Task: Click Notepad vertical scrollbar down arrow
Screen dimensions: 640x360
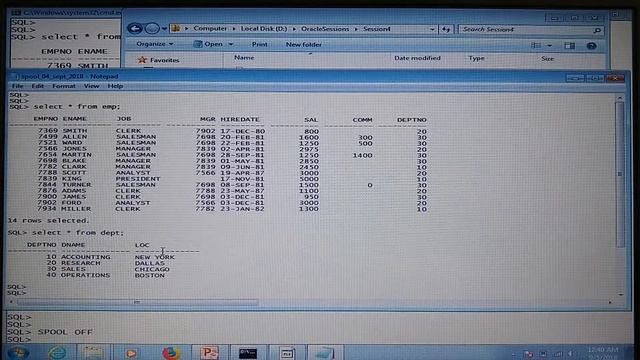Action: [x=620, y=295]
